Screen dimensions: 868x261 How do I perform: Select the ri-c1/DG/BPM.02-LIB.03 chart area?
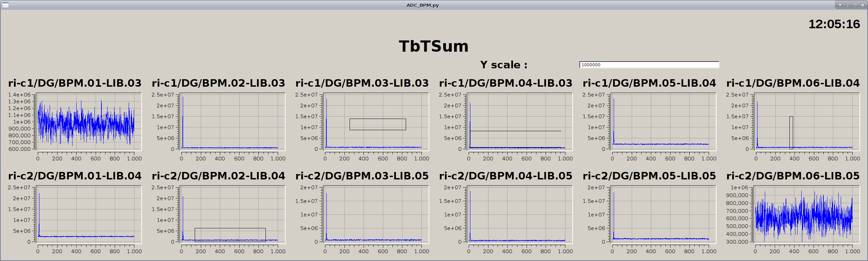click(x=232, y=122)
